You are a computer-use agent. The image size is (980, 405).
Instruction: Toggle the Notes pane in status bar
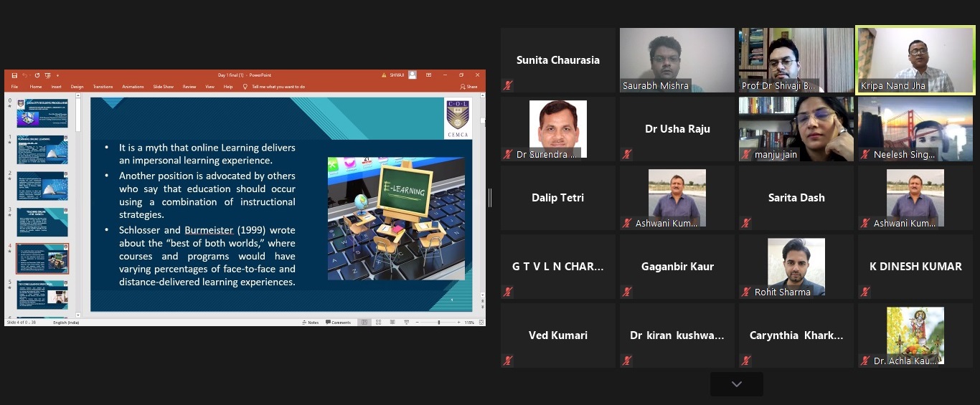pos(311,323)
